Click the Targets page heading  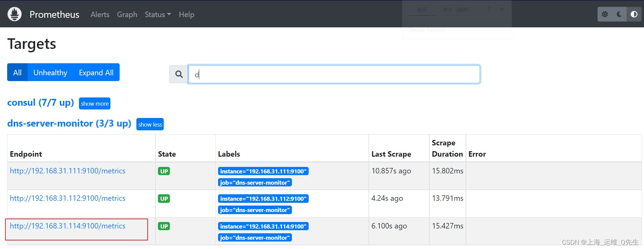[32, 44]
